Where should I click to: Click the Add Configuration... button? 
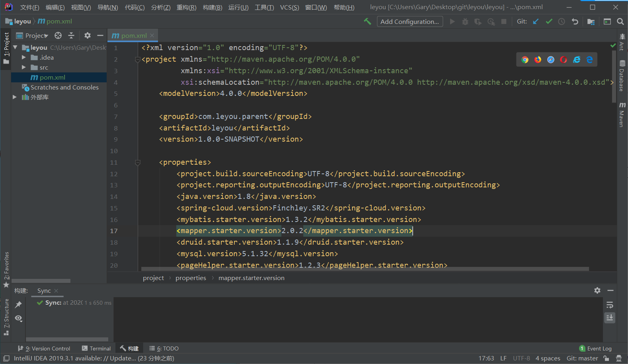[410, 21]
